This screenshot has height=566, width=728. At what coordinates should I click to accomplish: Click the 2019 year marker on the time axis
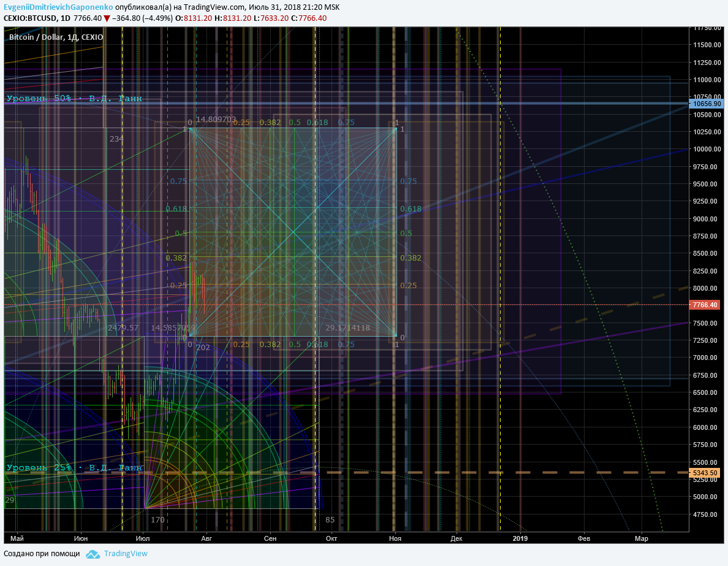520,538
